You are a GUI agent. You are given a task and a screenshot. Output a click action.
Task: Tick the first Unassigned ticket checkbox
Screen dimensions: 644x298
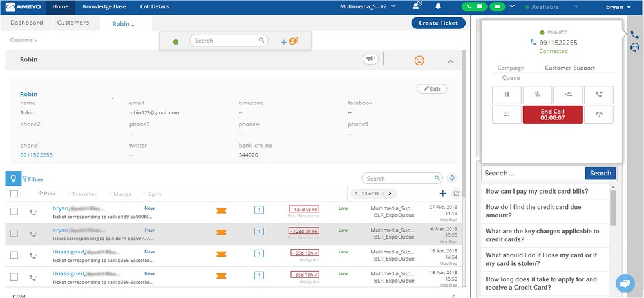14,255
